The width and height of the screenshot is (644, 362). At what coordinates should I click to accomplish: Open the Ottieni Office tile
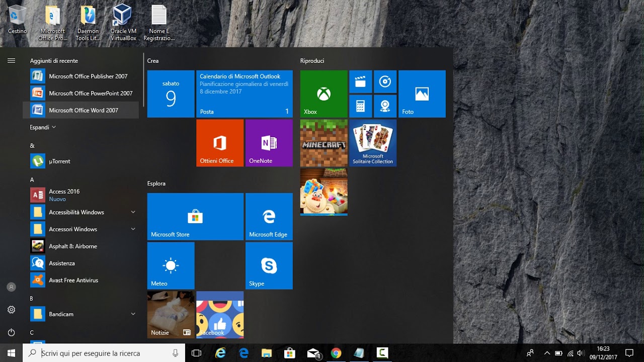[220, 143]
